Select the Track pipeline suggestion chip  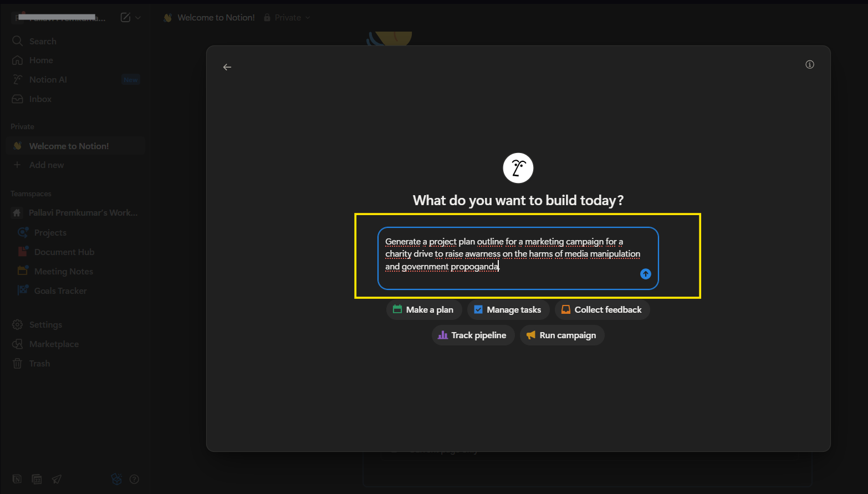pos(472,335)
